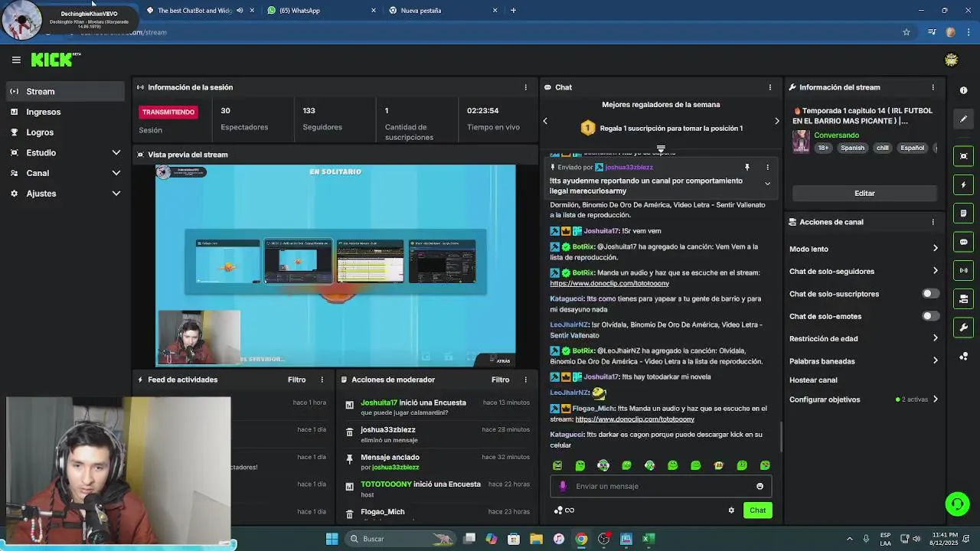This screenshot has height=551, width=980.
Task: Unpin the pinned chat message
Action: click(747, 167)
